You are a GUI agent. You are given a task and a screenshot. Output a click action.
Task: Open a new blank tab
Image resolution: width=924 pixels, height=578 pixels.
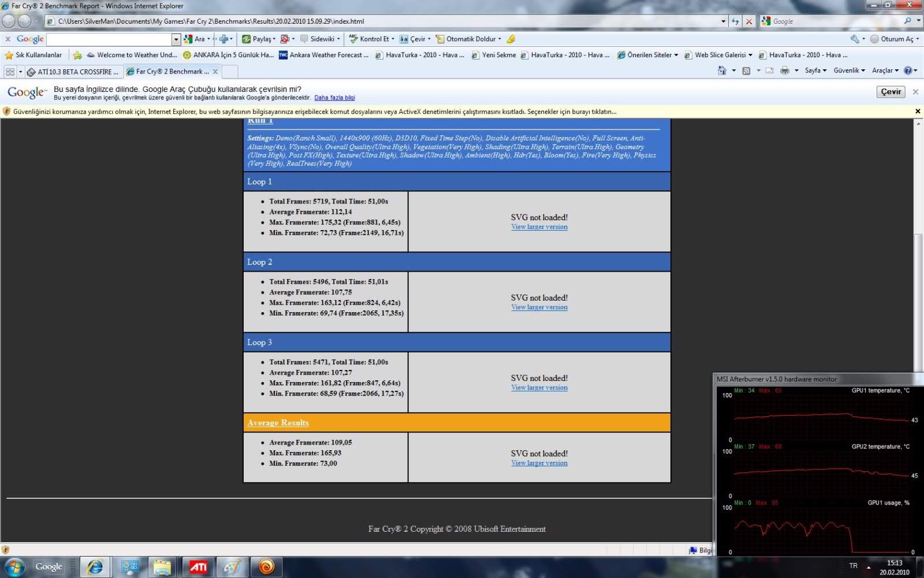click(230, 72)
